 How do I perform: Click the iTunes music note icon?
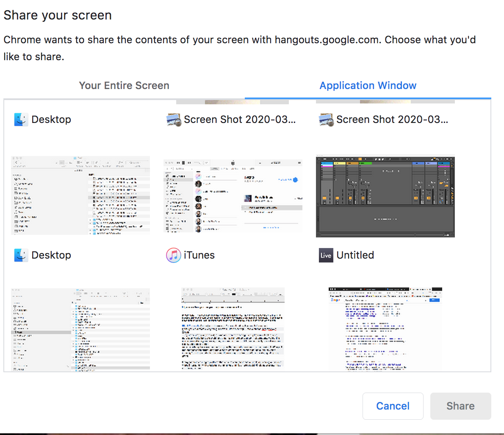pyautogui.click(x=174, y=255)
